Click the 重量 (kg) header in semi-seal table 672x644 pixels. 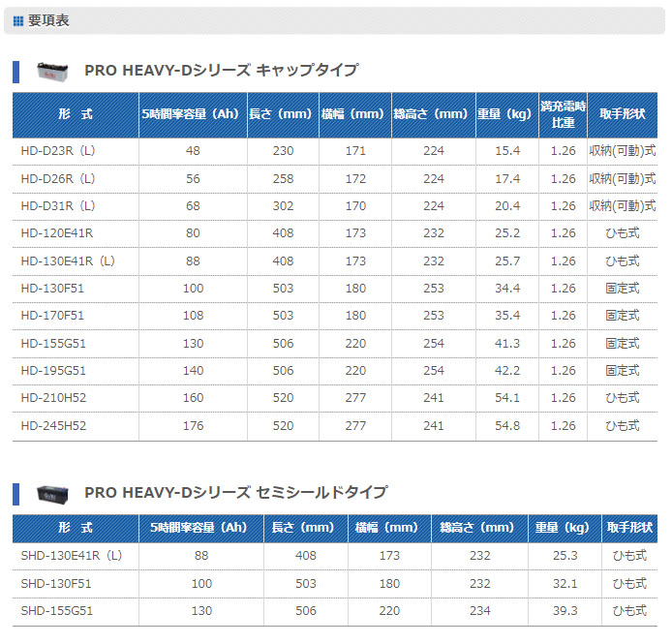coord(565,528)
